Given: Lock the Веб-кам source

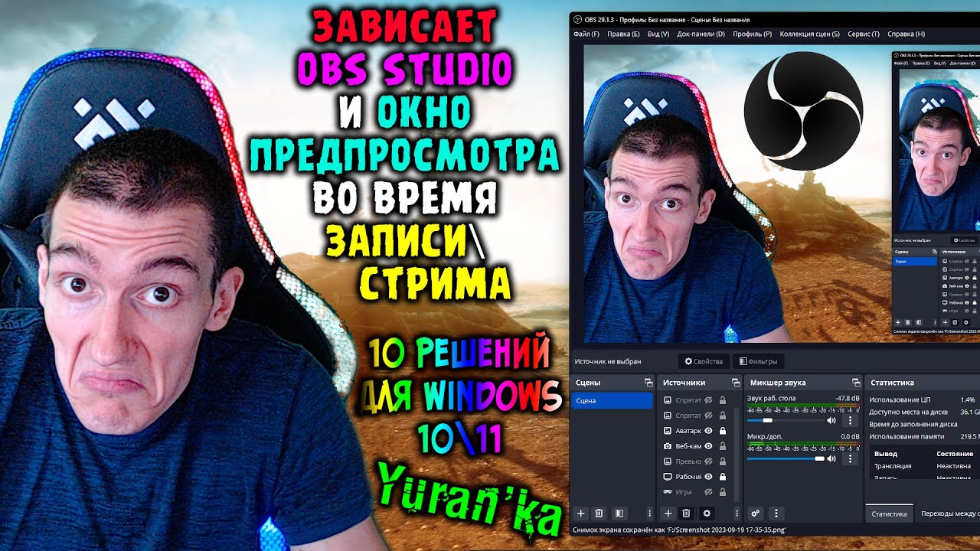Looking at the screenshot, I should pyautogui.click(x=722, y=446).
